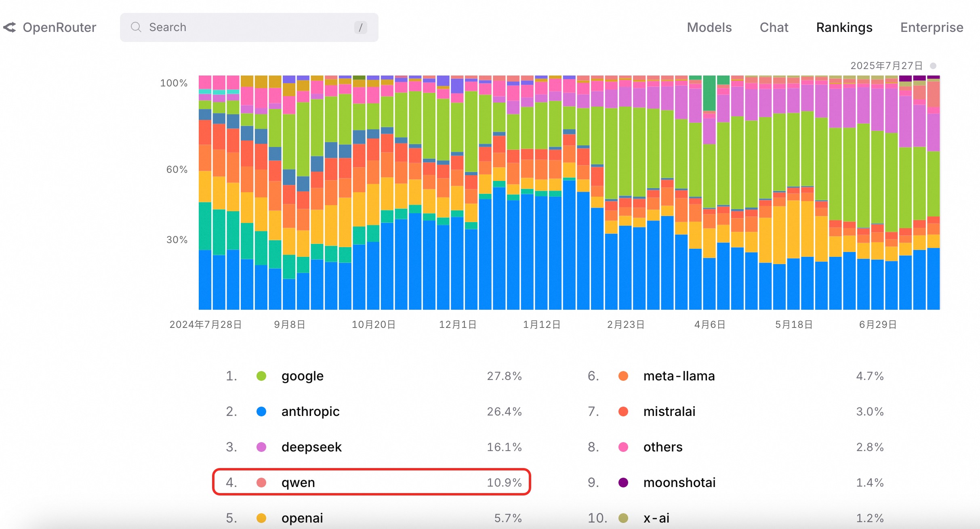The height and width of the screenshot is (529, 980).
Task: Click the OpenRouter logo icon
Action: pyautogui.click(x=10, y=27)
